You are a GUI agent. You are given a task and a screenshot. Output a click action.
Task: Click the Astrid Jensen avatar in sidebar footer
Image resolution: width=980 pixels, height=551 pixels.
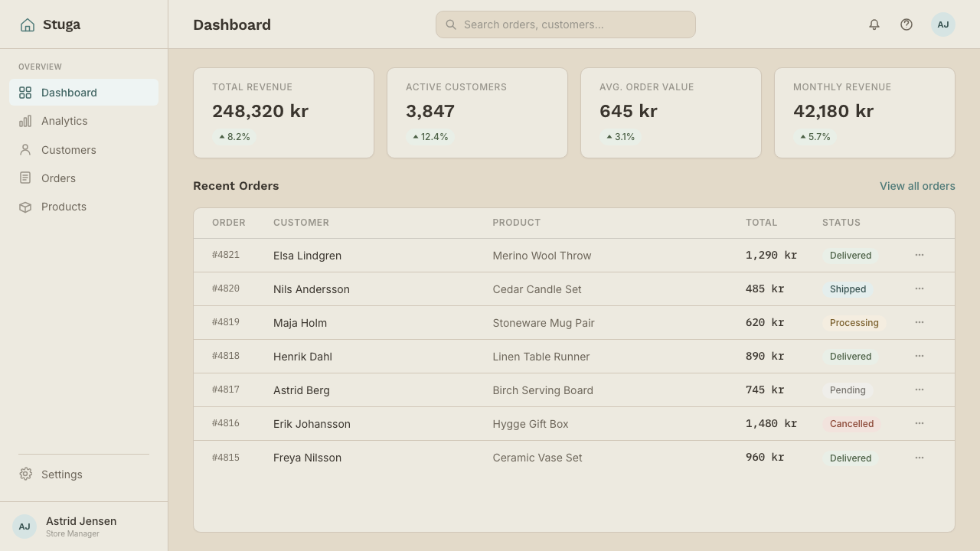coord(24,527)
